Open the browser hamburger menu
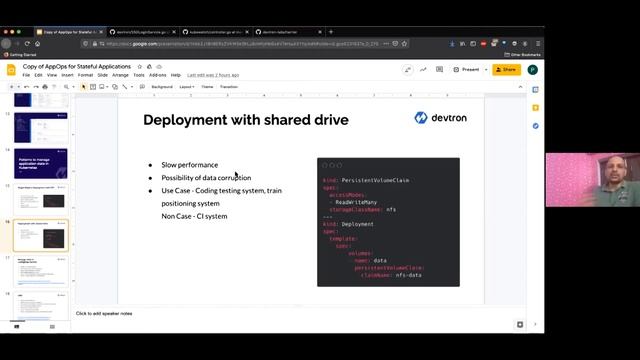The image size is (640, 360). point(538,44)
